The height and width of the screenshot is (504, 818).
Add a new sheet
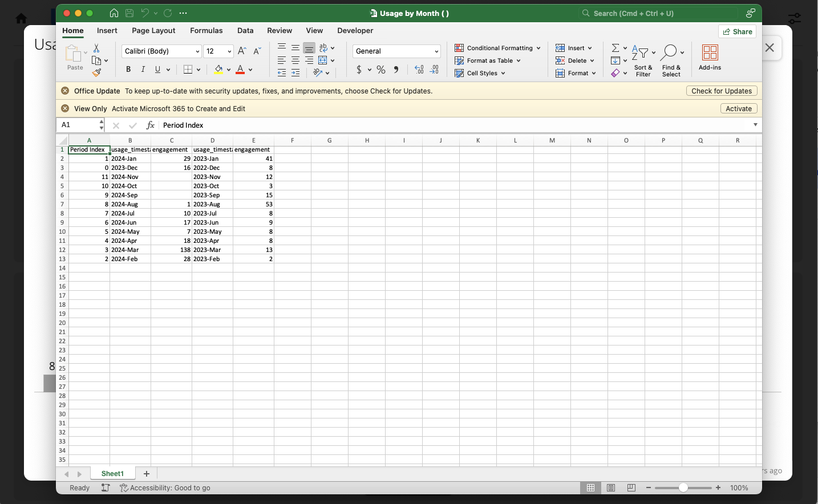[147, 474]
